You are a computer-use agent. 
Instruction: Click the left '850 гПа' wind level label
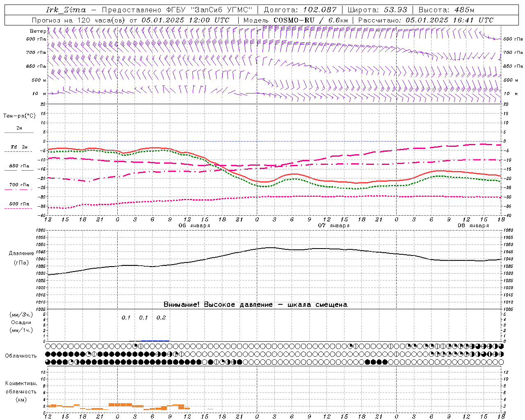click(36, 66)
